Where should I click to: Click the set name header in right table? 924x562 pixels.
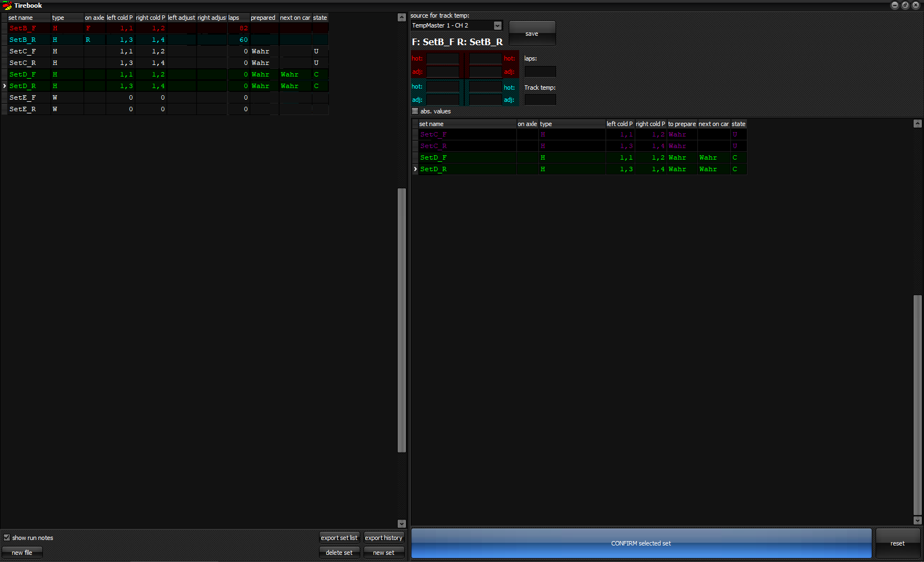(x=465, y=124)
